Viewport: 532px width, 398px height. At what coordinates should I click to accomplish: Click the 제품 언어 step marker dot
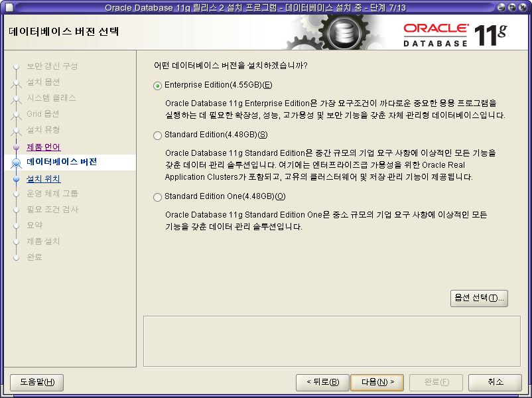(17, 147)
